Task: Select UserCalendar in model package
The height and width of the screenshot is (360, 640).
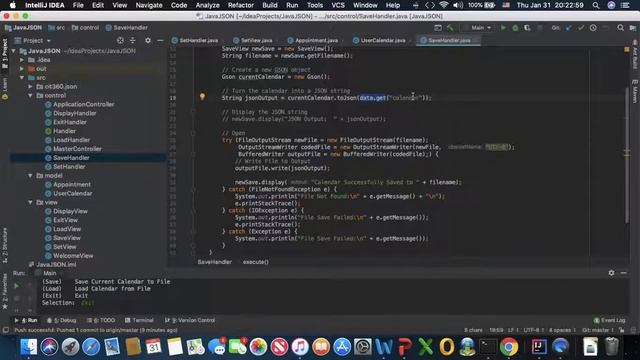Action: click(72, 193)
